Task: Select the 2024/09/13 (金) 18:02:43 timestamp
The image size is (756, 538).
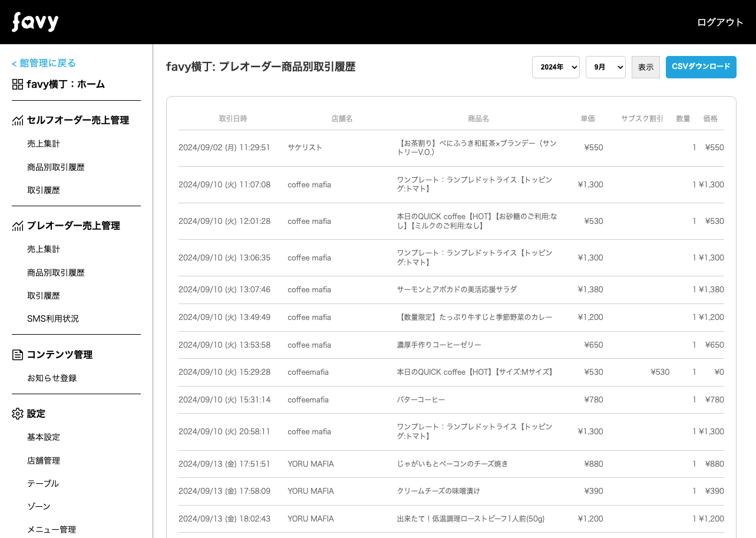Action: [x=225, y=519]
